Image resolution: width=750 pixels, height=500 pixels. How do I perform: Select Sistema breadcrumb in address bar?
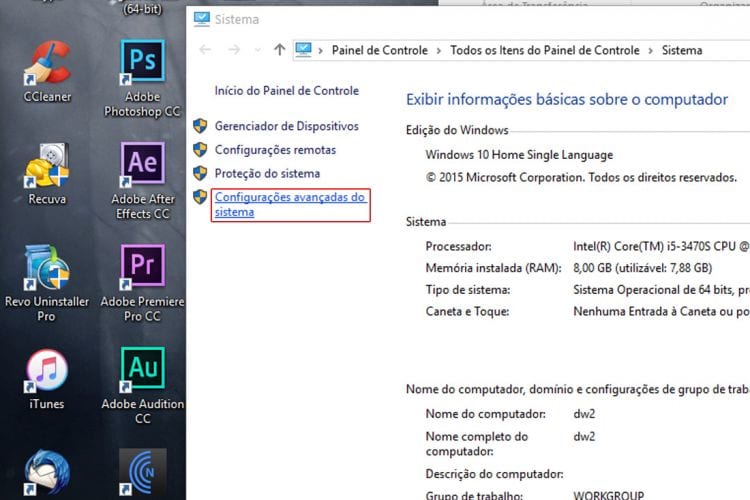click(x=682, y=50)
